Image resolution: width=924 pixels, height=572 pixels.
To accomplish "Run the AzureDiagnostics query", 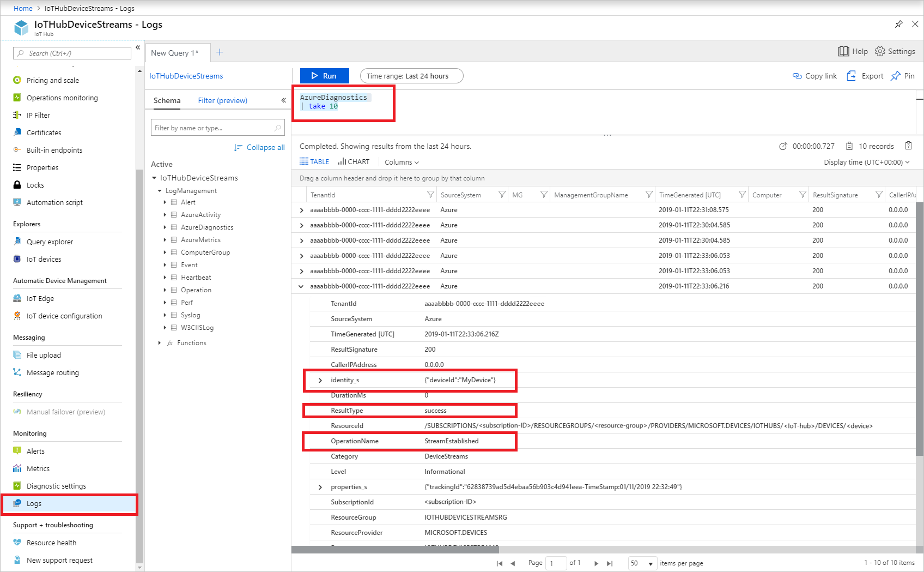I will (x=324, y=75).
